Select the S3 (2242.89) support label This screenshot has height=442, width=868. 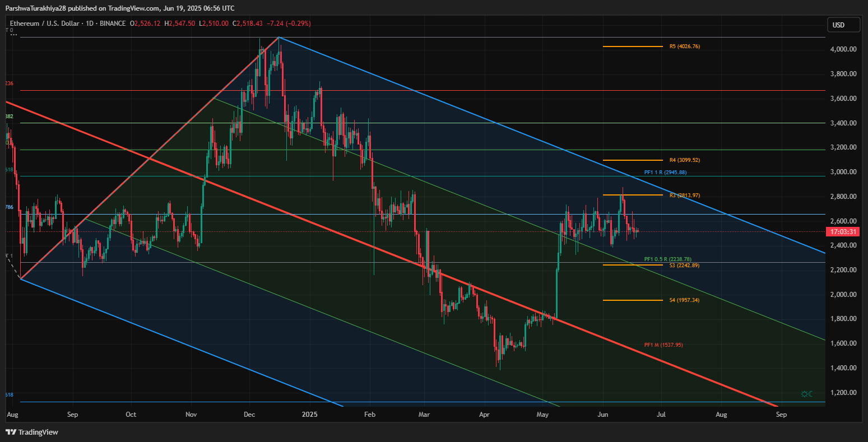[x=684, y=266]
